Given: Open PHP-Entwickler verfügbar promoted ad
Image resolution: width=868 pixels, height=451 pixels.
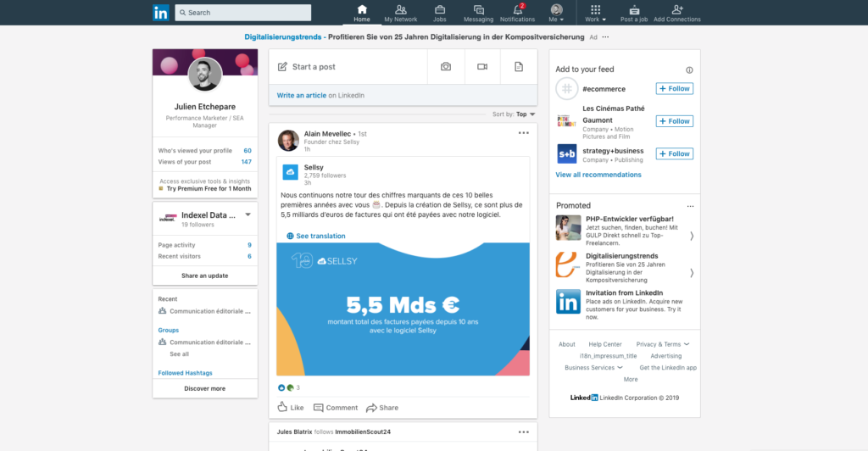Looking at the screenshot, I should (x=625, y=231).
